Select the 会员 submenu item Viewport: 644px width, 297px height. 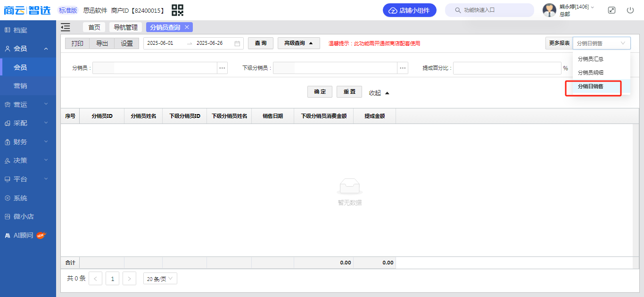[x=28, y=67]
